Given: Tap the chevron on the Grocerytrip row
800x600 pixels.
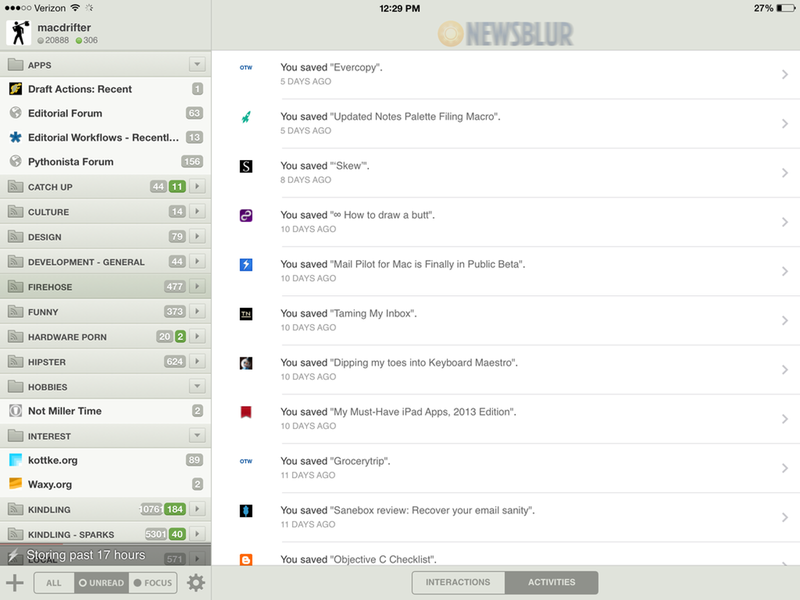Looking at the screenshot, I should (x=785, y=468).
